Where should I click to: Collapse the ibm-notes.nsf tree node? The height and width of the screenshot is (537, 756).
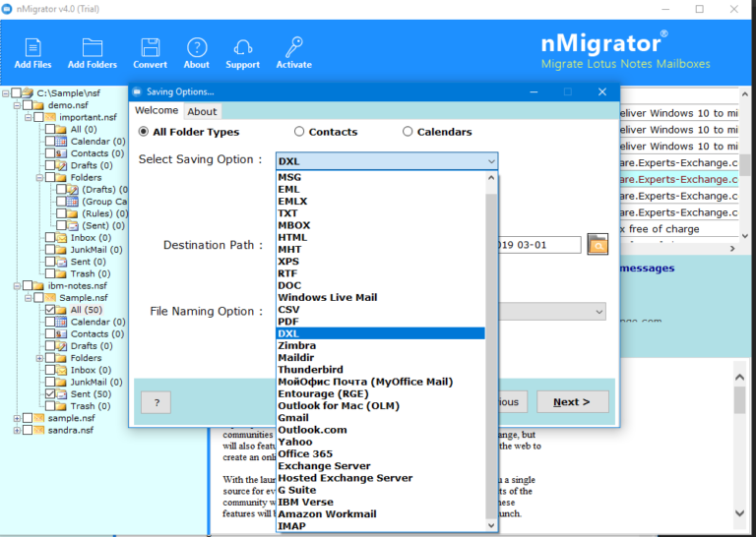pyautogui.click(x=17, y=285)
